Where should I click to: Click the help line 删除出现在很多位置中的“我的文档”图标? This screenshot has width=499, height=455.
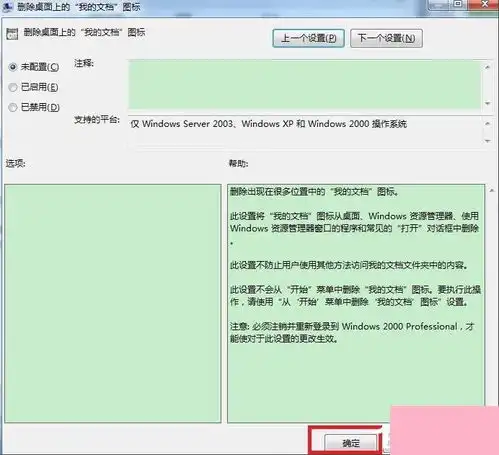click(314, 192)
